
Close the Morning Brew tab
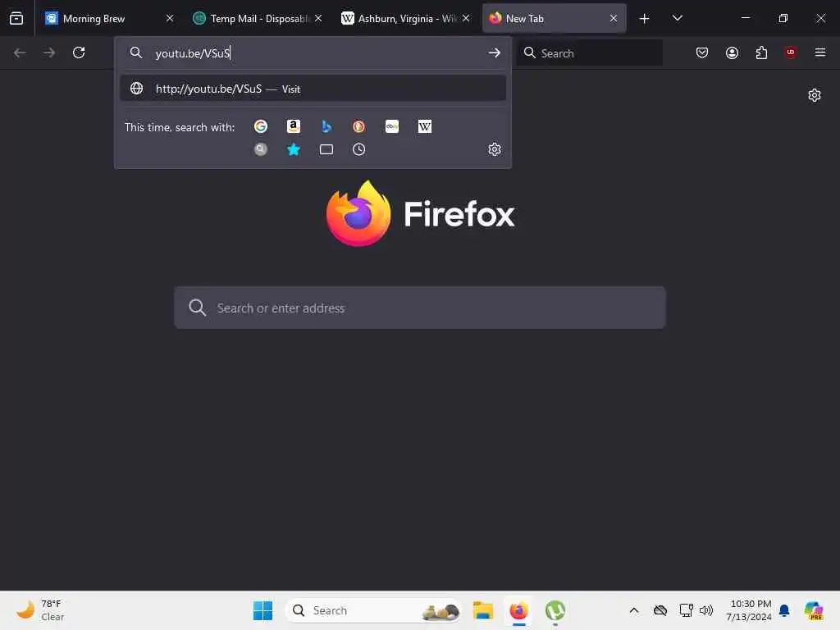point(170,19)
